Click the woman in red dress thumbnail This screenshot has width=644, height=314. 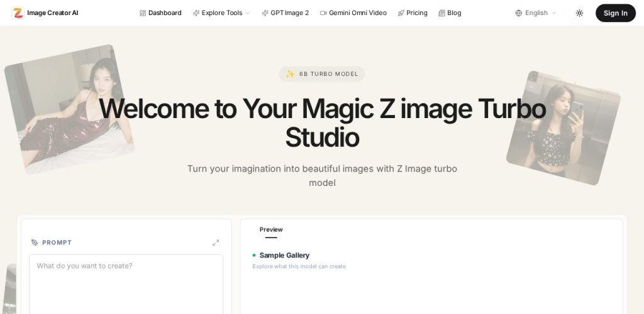pos(69,109)
